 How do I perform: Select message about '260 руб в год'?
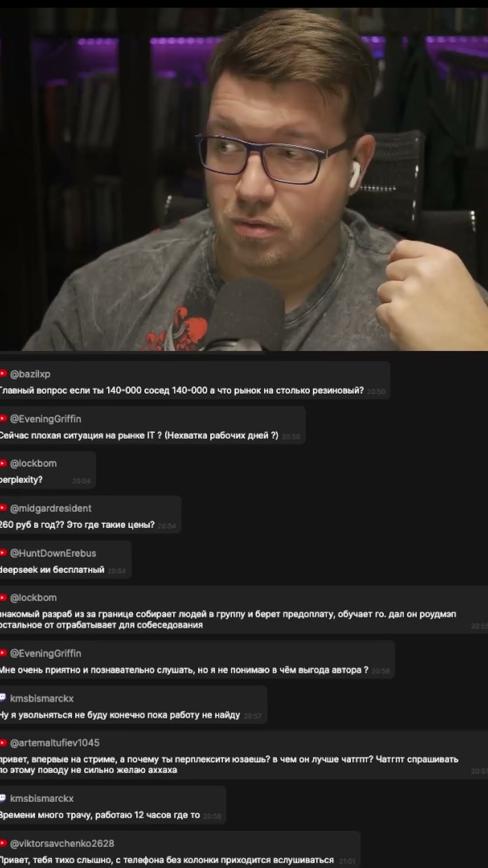77,525
